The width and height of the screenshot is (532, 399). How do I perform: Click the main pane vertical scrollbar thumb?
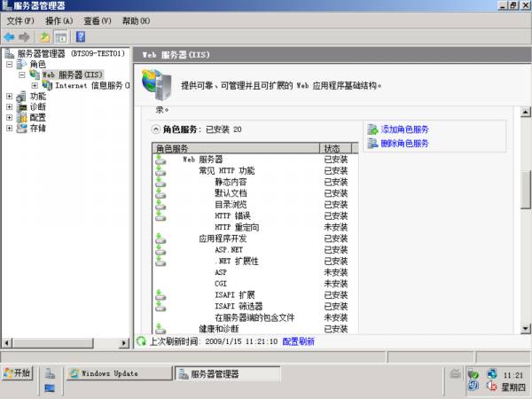click(526, 190)
